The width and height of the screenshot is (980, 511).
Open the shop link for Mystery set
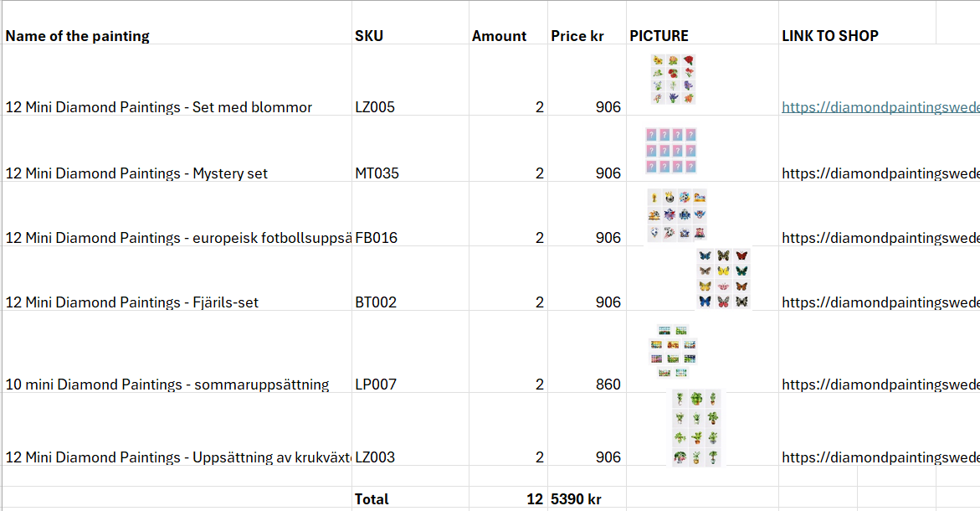[879, 173]
